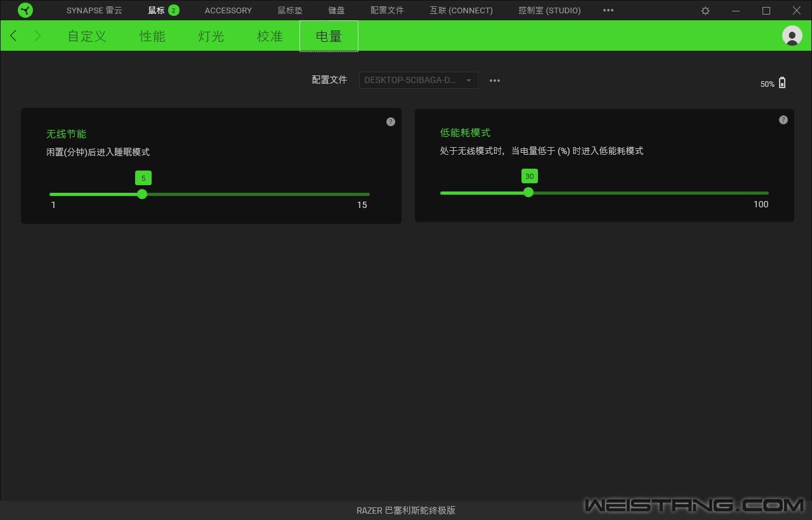This screenshot has height=520, width=812.
Task: Open the user account avatar
Action: [792, 36]
